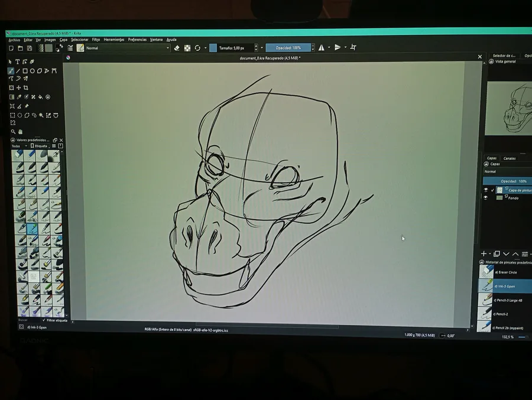Open dropdown arrow next to Tamaño field
Screen dimensions: 532x400
262,48
